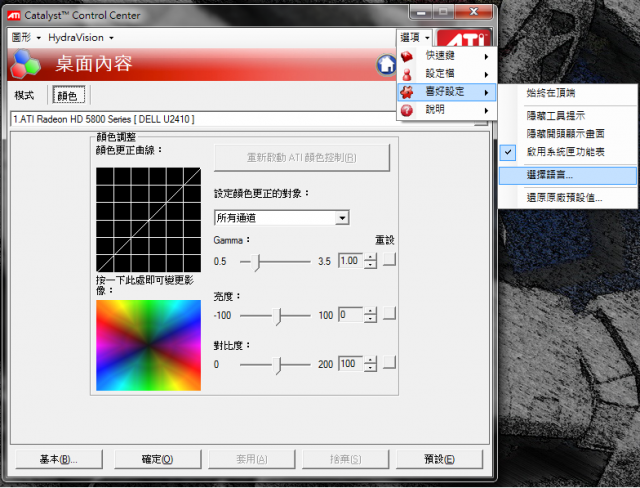This screenshot has height=488, width=640.
Task: Adjust the 亮度 brightness slider
Action: click(x=278, y=316)
